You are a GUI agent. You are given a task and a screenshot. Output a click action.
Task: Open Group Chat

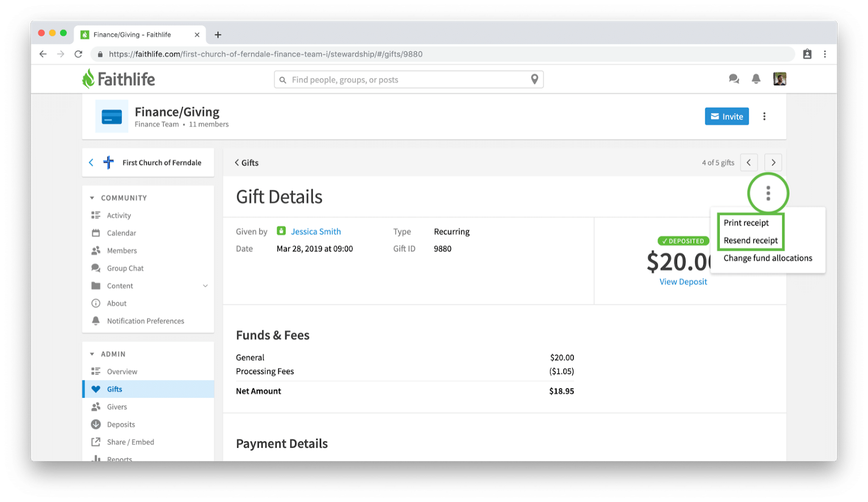point(125,268)
